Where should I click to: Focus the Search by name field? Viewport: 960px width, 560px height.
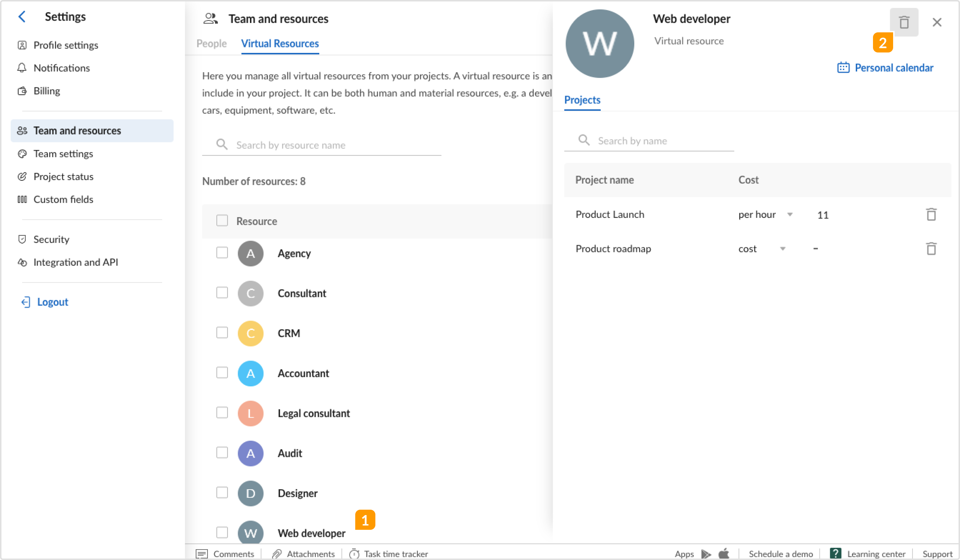(649, 141)
